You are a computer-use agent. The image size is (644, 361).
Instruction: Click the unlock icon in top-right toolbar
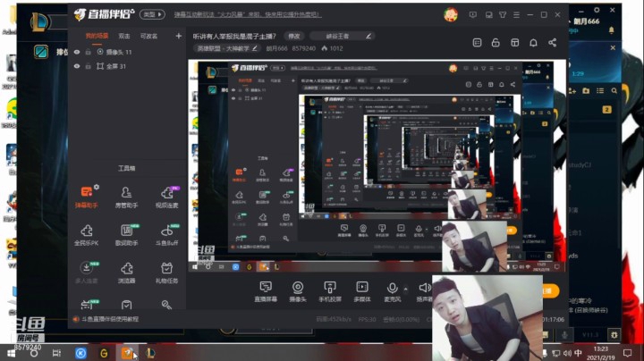(x=496, y=42)
